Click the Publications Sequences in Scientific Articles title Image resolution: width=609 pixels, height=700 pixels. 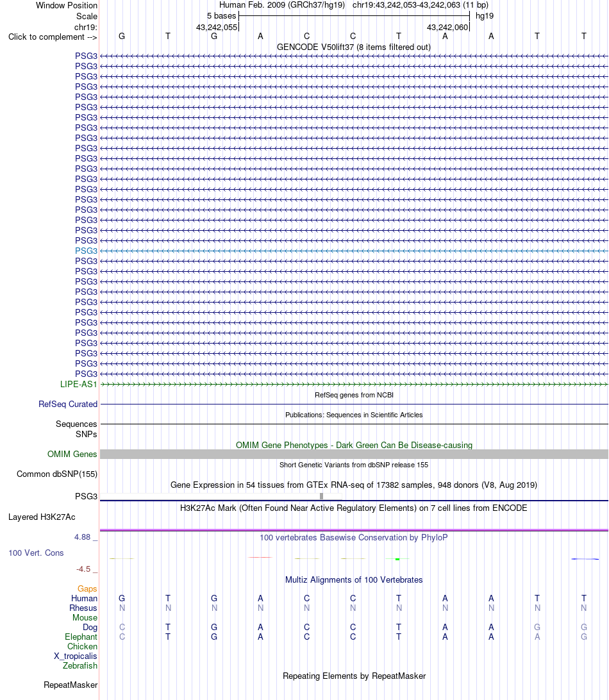354,415
